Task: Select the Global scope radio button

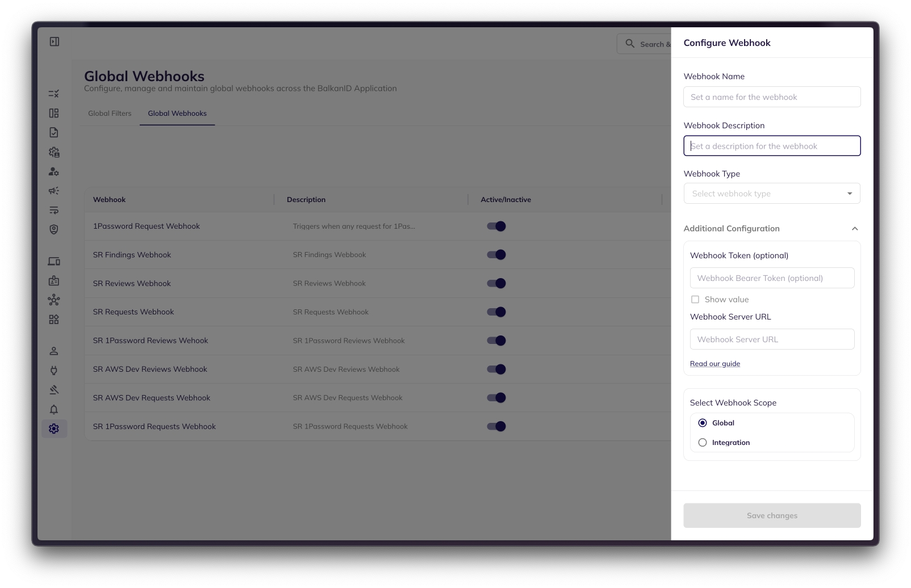Action: 703,423
